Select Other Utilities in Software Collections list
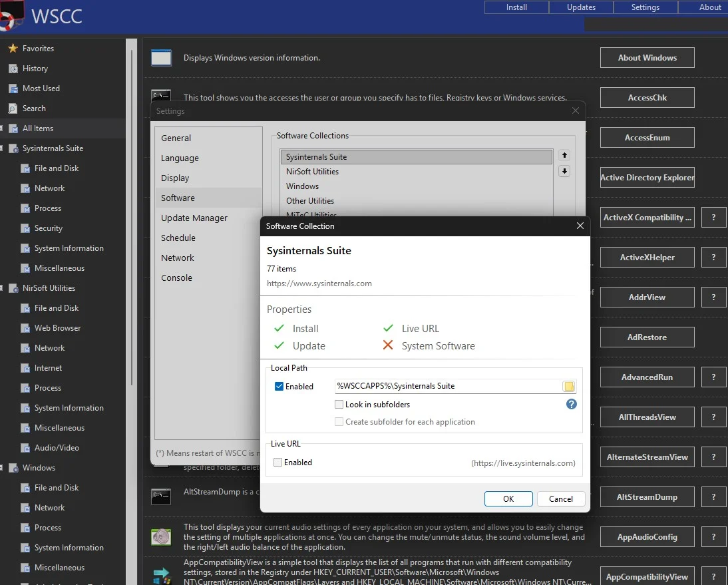Viewport: 728px width, 585px height. click(x=417, y=200)
